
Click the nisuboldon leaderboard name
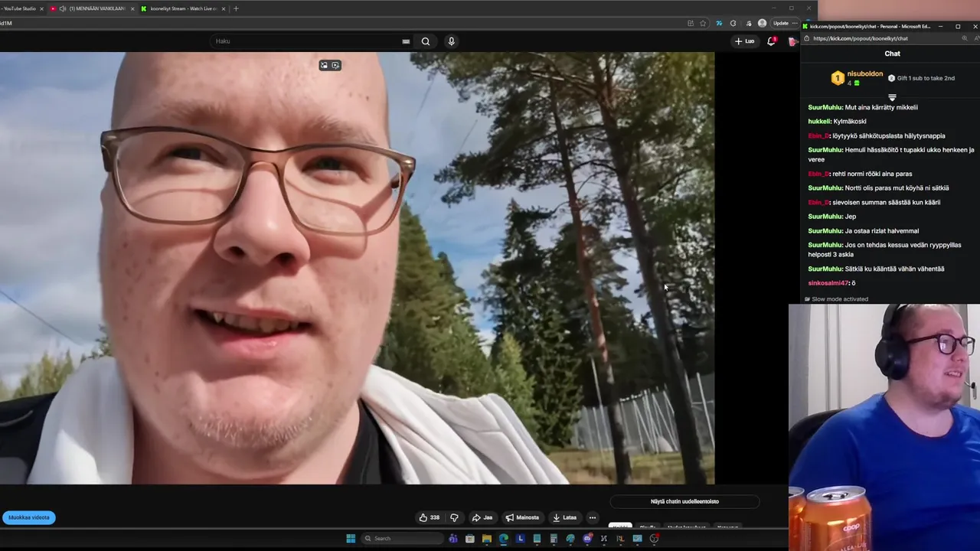[864, 73]
